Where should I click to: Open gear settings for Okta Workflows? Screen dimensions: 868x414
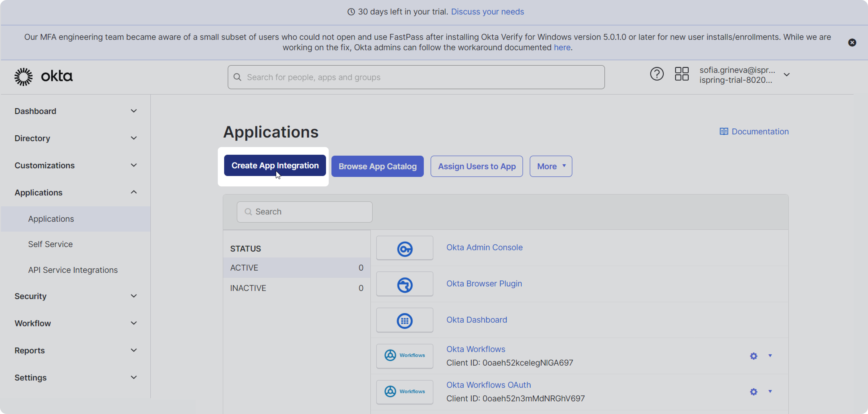click(x=754, y=356)
